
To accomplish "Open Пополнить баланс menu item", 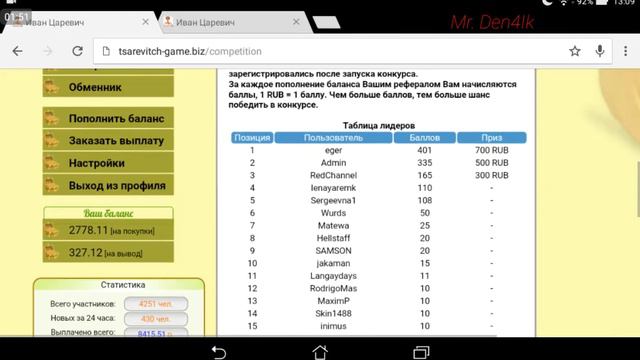I will [x=108, y=118].
